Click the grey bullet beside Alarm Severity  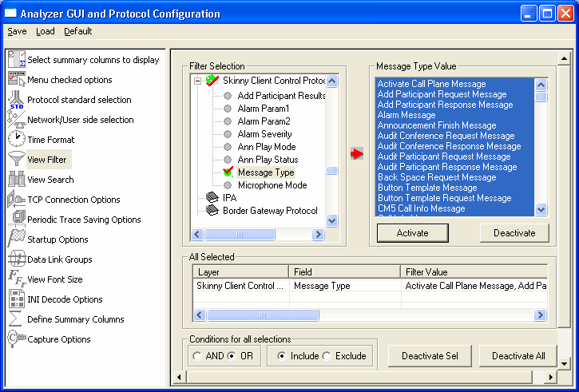click(228, 134)
